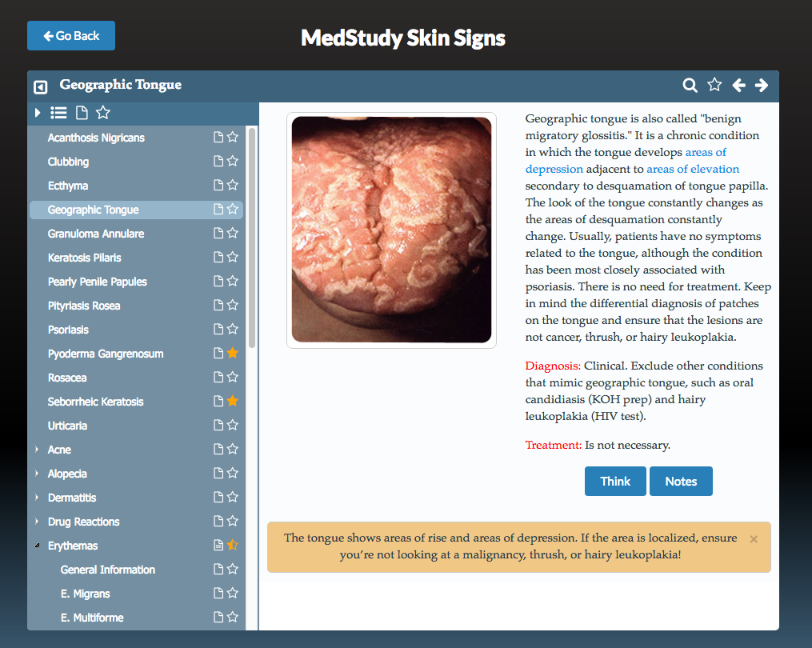Image resolution: width=812 pixels, height=648 pixels.
Task: Open search from the Geographic Tongue header
Action: [x=690, y=85]
